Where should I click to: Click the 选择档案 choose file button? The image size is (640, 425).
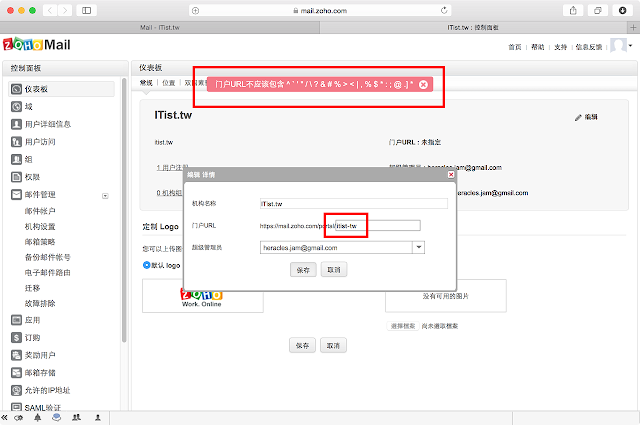[x=402, y=326]
